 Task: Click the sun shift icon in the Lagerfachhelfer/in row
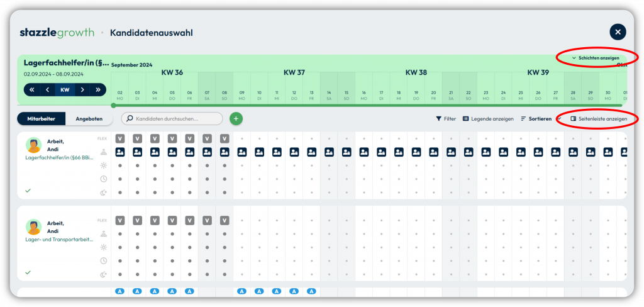coord(104,165)
